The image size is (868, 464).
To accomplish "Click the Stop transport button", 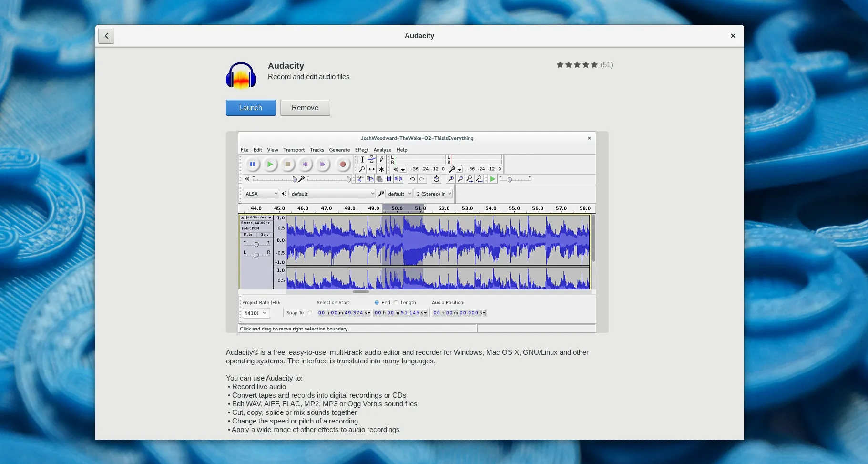I will pyautogui.click(x=287, y=165).
